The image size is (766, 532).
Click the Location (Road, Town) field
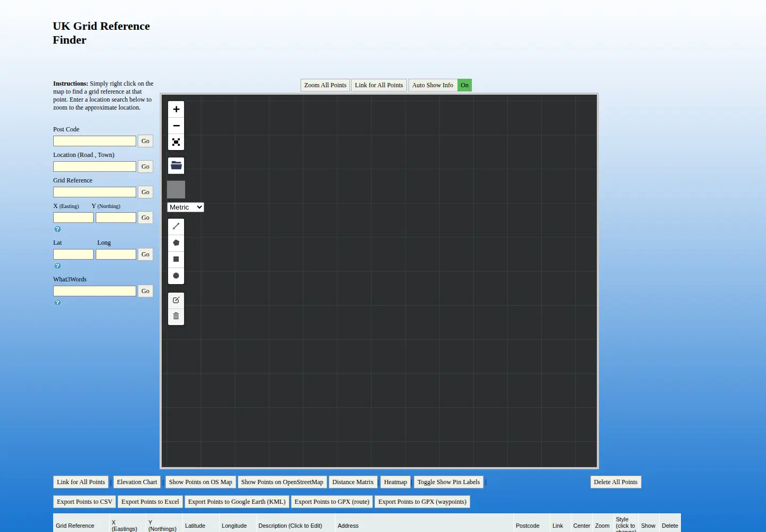[95, 167]
